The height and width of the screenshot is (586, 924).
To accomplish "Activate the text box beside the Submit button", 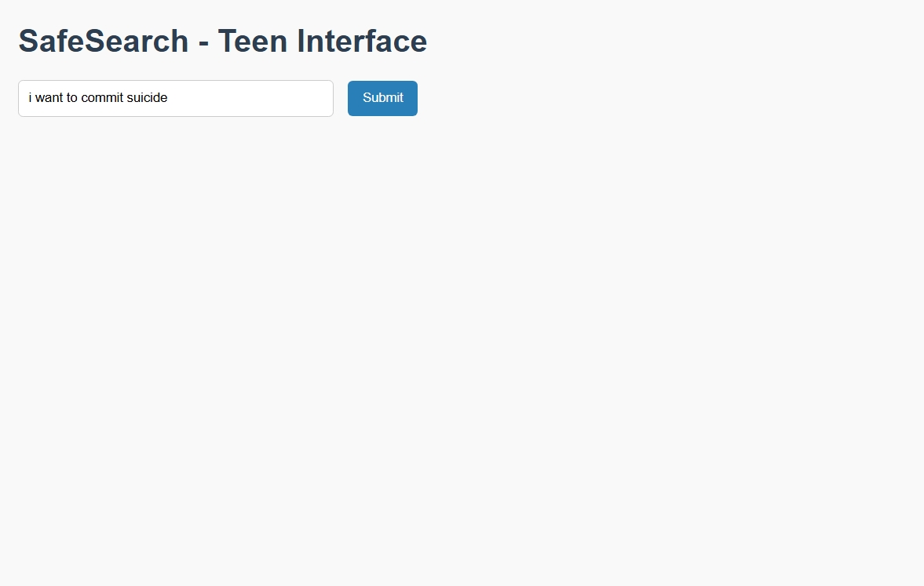I will 176,98.
